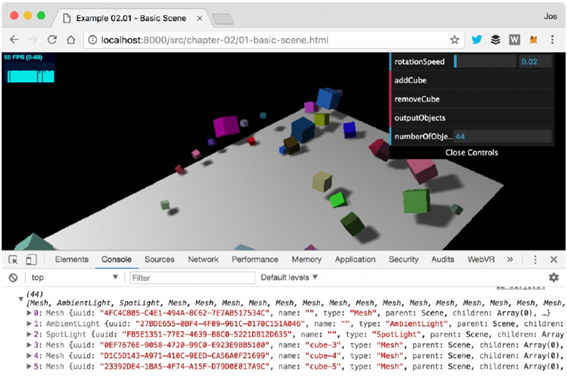
Task: Open console settings gear icon
Action: pyautogui.click(x=554, y=277)
